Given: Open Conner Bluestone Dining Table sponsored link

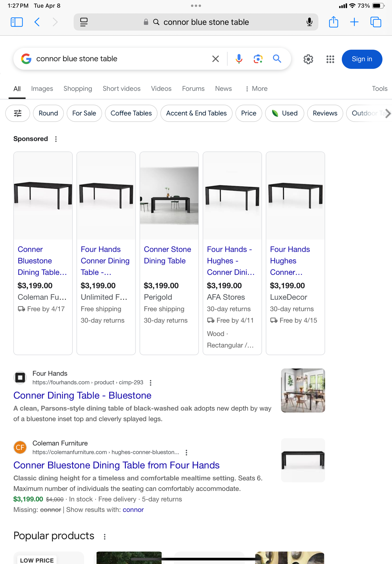Looking at the screenshot, I should click(x=42, y=261).
